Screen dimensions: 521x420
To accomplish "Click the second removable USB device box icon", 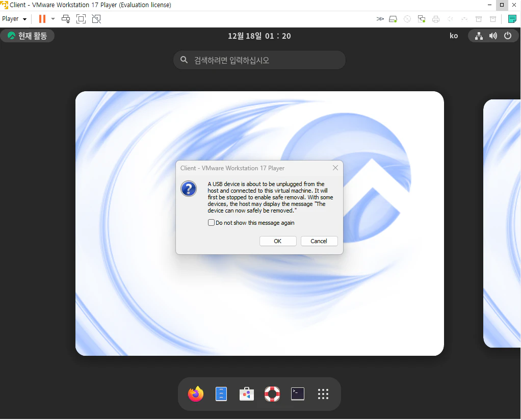I will click(x=493, y=19).
